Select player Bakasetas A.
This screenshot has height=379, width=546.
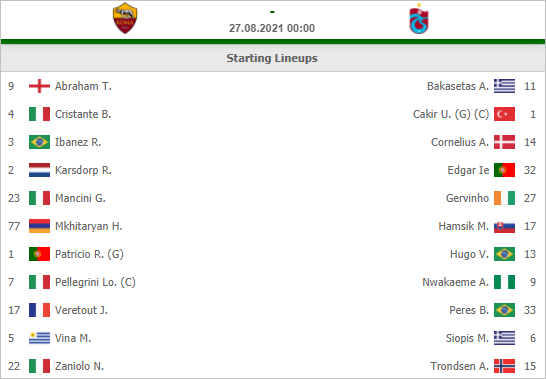[458, 86]
